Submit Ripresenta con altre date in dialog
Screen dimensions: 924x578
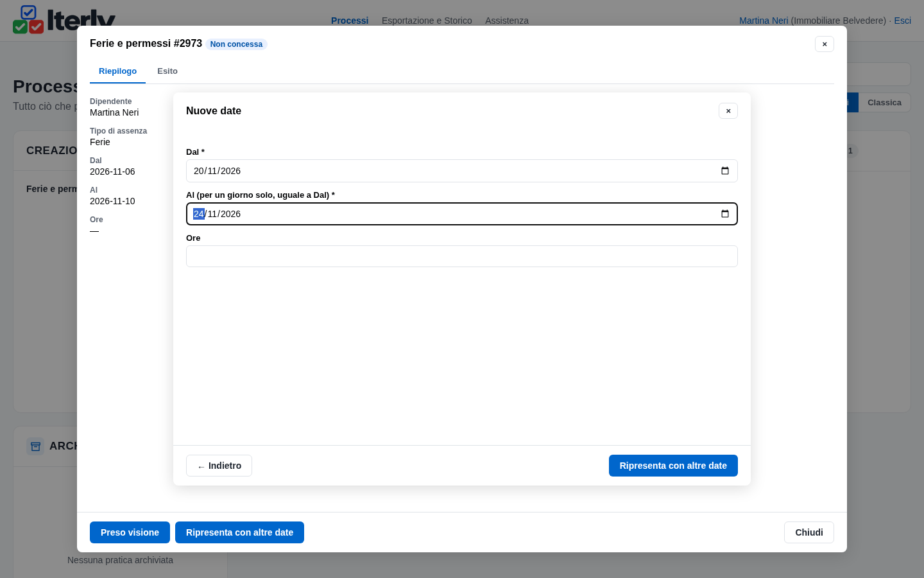click(673, 466)
